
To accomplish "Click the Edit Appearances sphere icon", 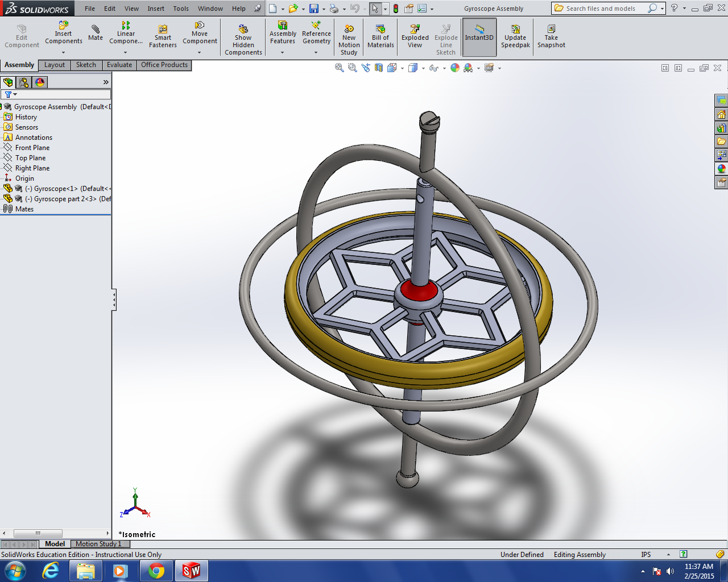I will point(454,67).
